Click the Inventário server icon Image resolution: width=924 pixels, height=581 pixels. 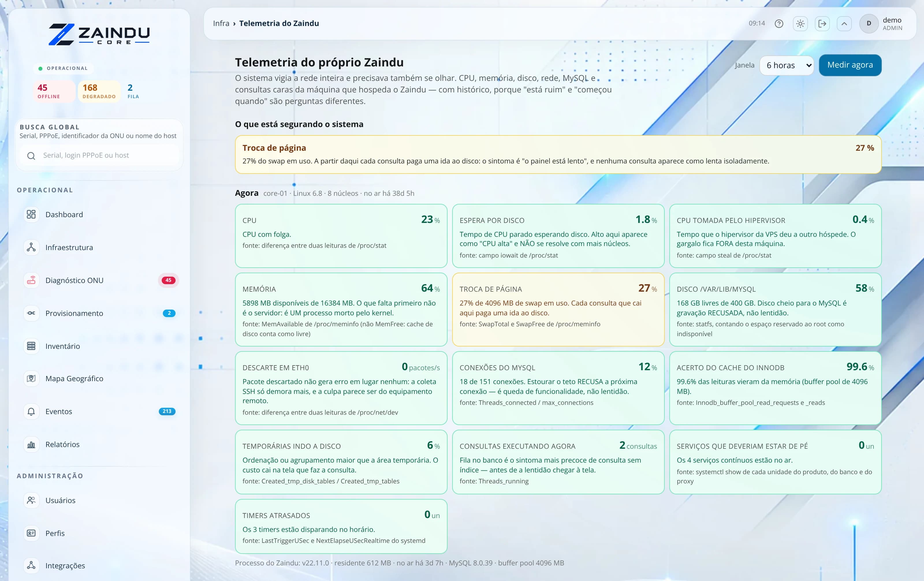point(31,346)
